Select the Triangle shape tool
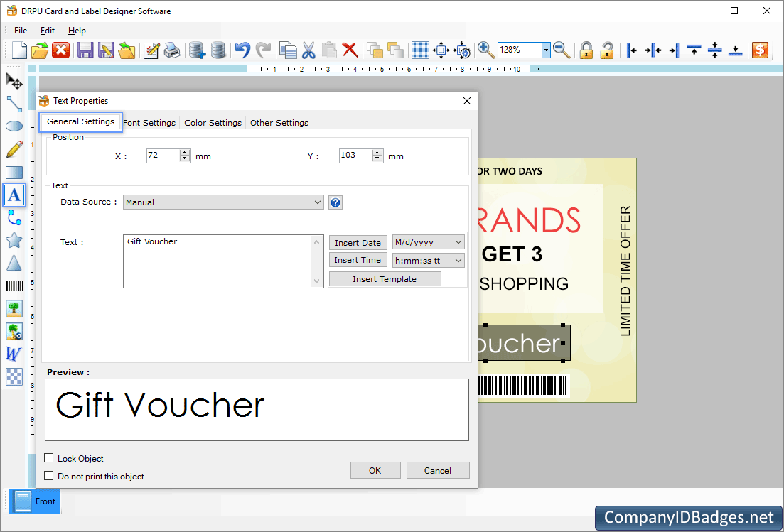The width and height of the screenshot is (784, 532). [x=14, y=263]
